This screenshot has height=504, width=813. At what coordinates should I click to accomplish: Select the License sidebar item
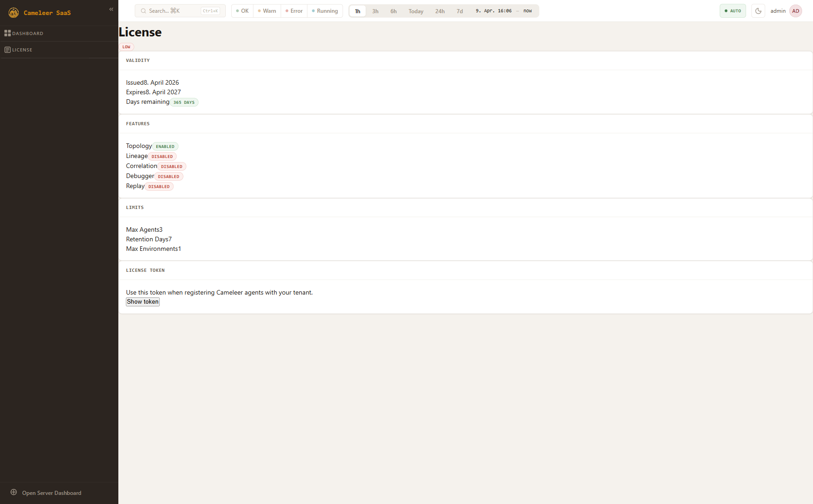[22, 50]
